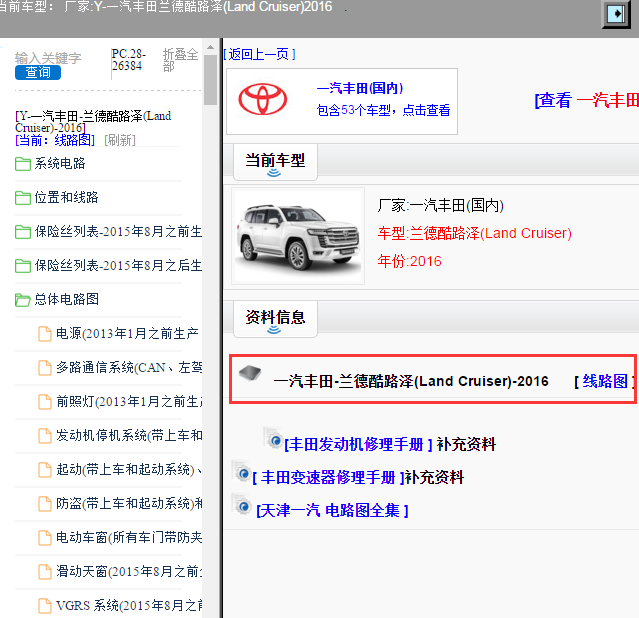
Task: Open 前照灯(2013年1月之前生 entry
Action: 129,402
